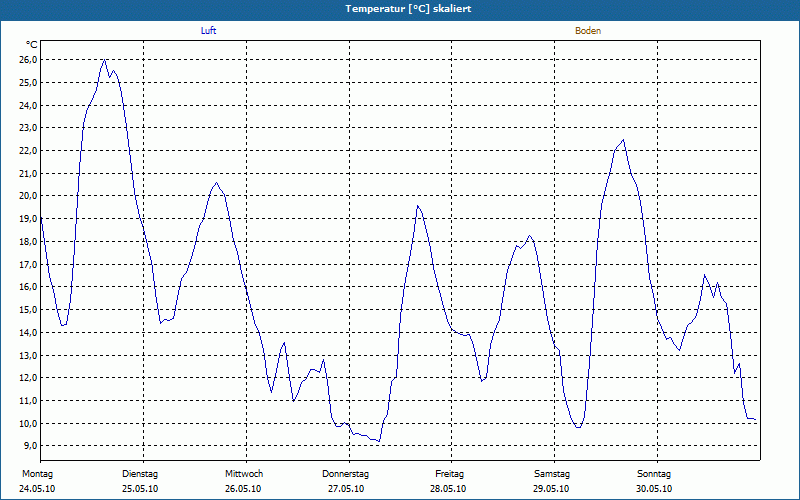Click the '26.05.10' date label
The image size is (800, 500).
(243, 489)
